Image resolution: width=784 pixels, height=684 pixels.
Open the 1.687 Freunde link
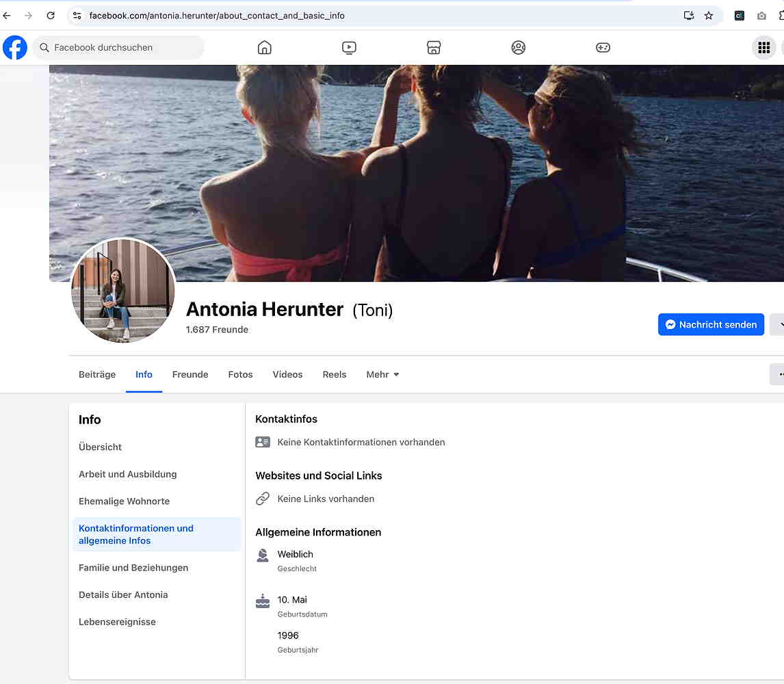click(217, 330)
